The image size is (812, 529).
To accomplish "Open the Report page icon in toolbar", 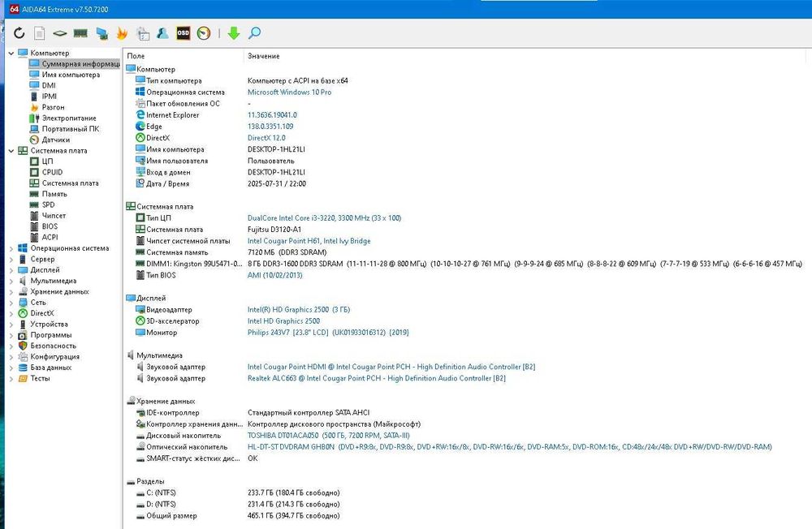I will point(39,33).
